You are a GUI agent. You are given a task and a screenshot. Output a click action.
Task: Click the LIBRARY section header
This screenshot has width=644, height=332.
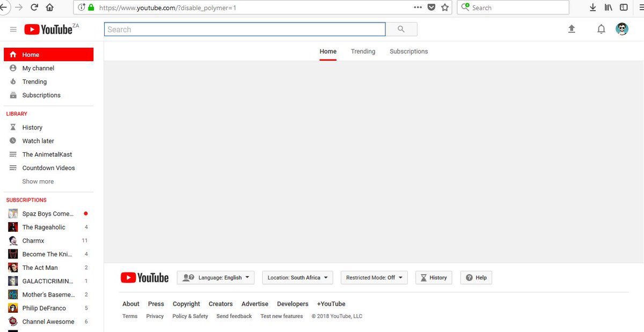click(x=17, y=114)
